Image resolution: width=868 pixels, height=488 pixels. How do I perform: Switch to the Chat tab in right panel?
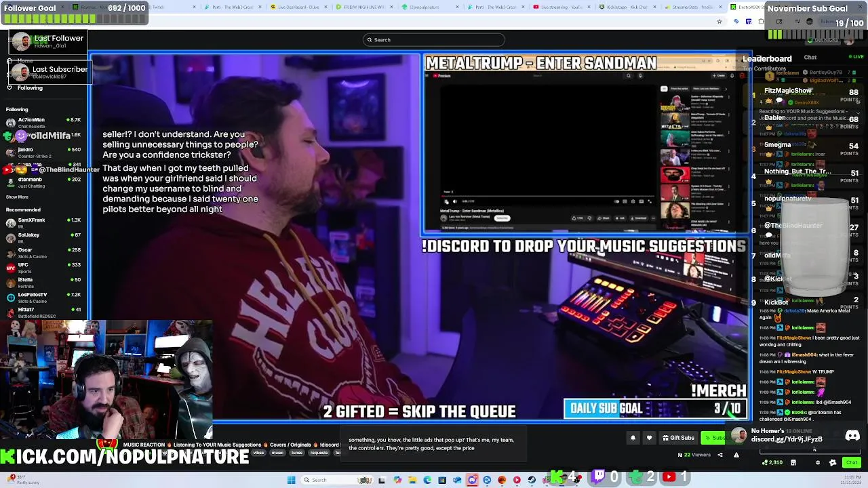pyautogui.click(x=810, y=58)
